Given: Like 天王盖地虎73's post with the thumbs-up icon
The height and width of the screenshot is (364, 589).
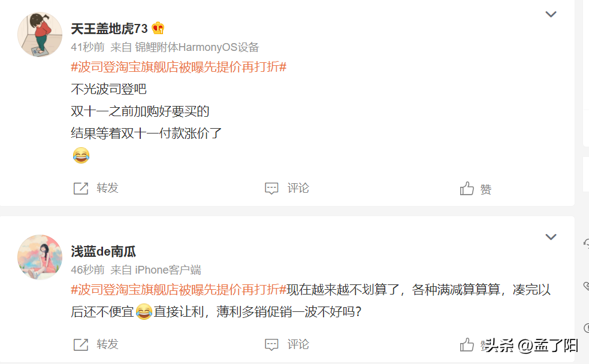Looking at the screenshot, I should tap(467, 189).
